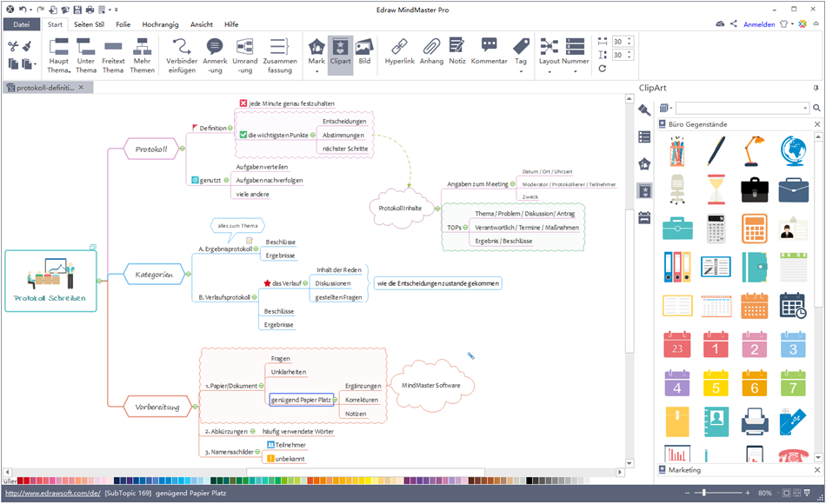Select the globe clipart
Screen dimensions: 826x504
793,150
